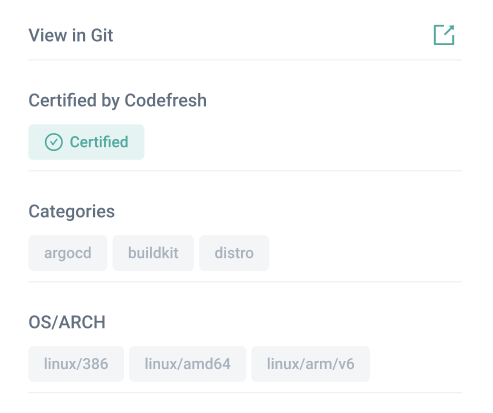
Task: Choose the linux/amd64 architecture tag
Action: pyautogui.click(x=188, y=364)
